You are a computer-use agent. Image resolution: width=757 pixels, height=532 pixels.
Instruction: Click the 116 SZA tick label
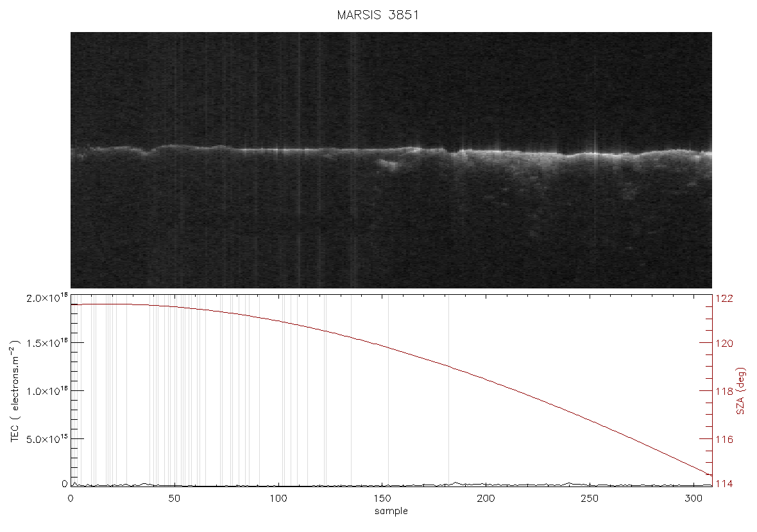[x=724, y=440]
